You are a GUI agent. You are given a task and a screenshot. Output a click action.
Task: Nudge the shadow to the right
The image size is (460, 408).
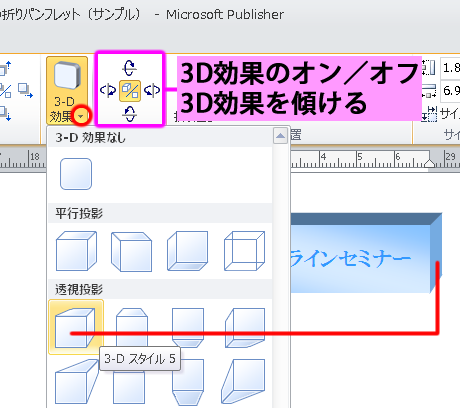25,91
